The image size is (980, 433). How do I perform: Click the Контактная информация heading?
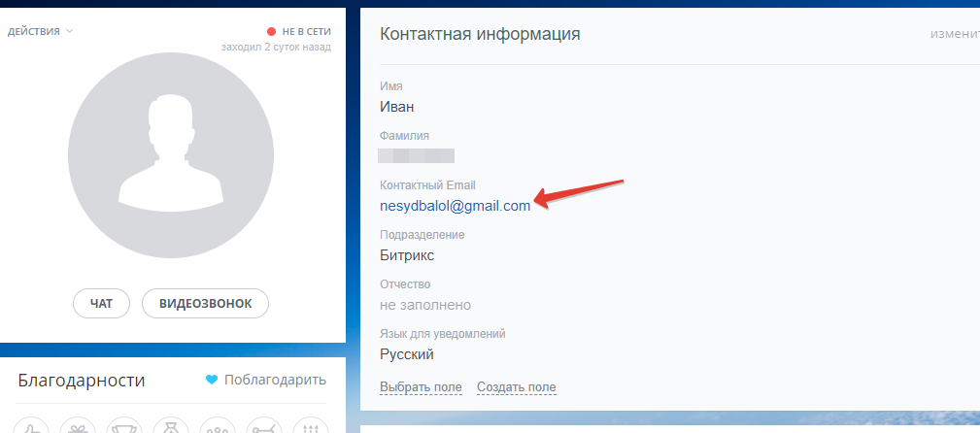(480, 34)
